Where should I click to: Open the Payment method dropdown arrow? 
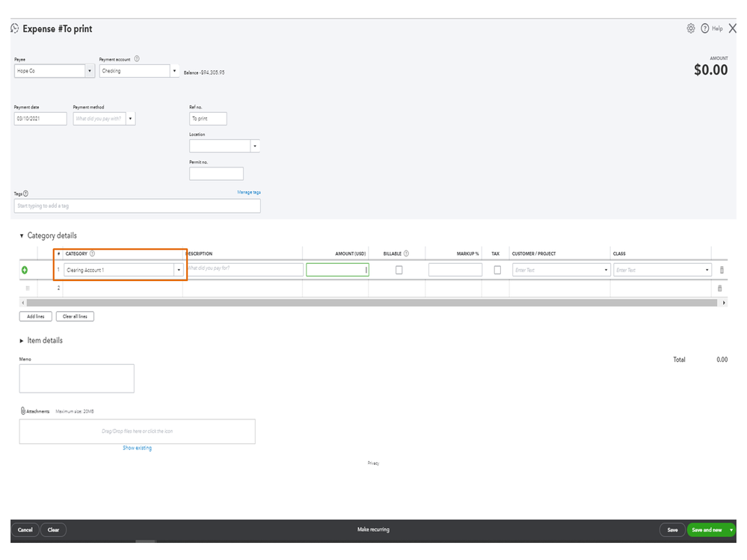[x=131, y=119]
